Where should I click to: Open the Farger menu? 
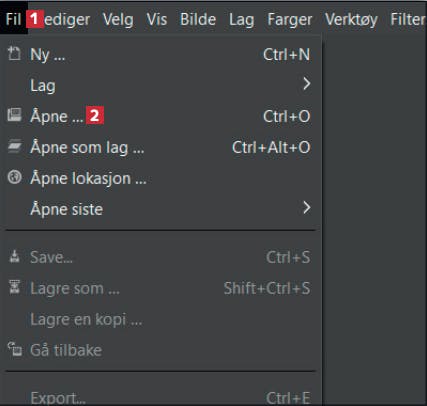[290, 20]
